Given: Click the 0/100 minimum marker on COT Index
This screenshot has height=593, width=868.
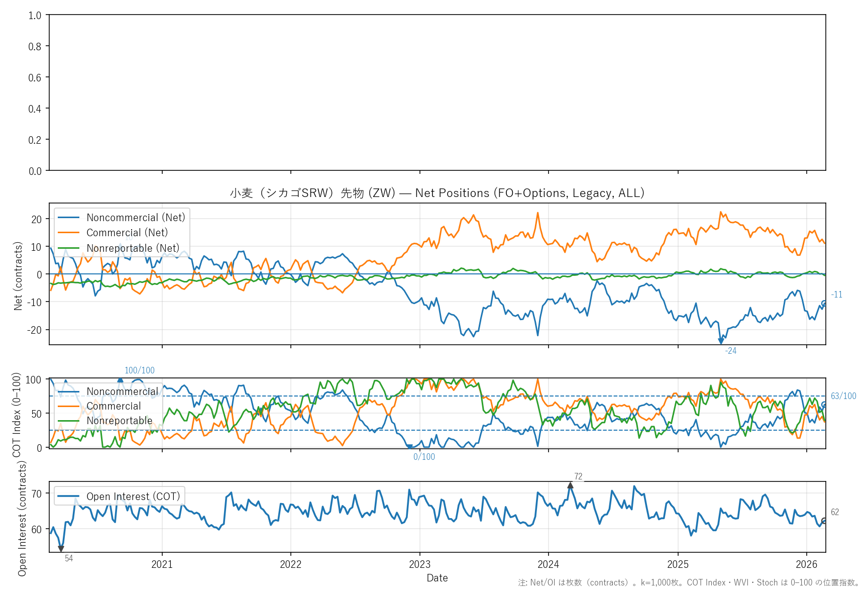Looking at the screenshot, I should tap(409, 447).
